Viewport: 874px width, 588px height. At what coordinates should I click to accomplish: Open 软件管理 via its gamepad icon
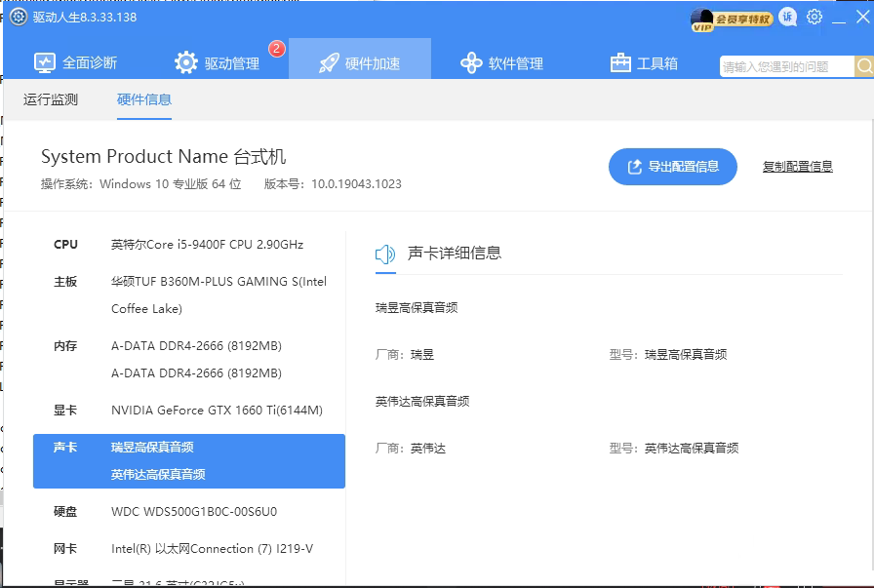pyautogui.click(x=471, y=61)
